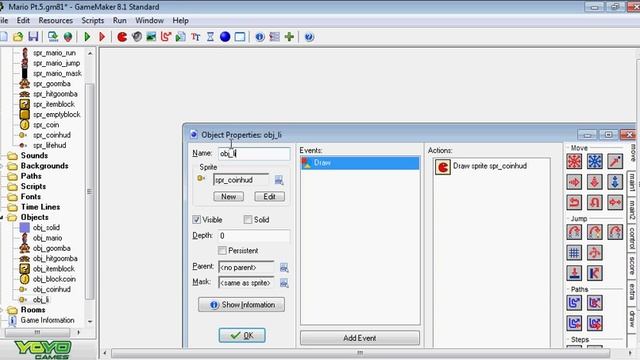The image size is (640, 360).
Task: Open help with question mark icon
Action: point(309,37)
